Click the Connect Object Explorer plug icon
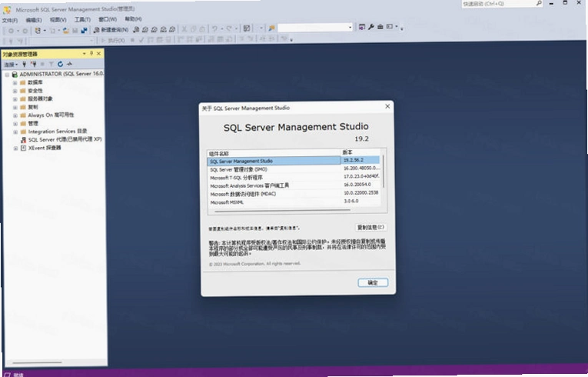The width and height of the screenshot is (588, 377). pos(24,64)
